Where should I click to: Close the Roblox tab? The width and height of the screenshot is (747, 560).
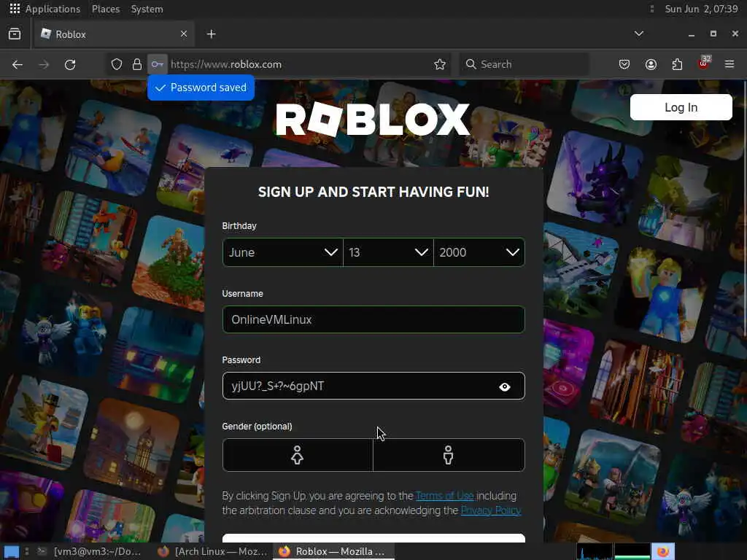[x=184, y=34]
